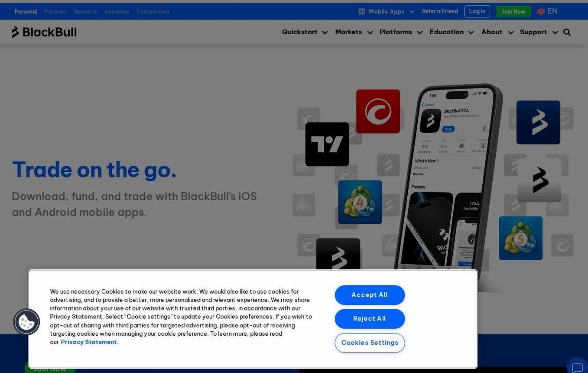The height and width of the screenshot is (373, 588).
Task: Click the MetaTrader 4 app tile
Action: (x=360, y=202)
